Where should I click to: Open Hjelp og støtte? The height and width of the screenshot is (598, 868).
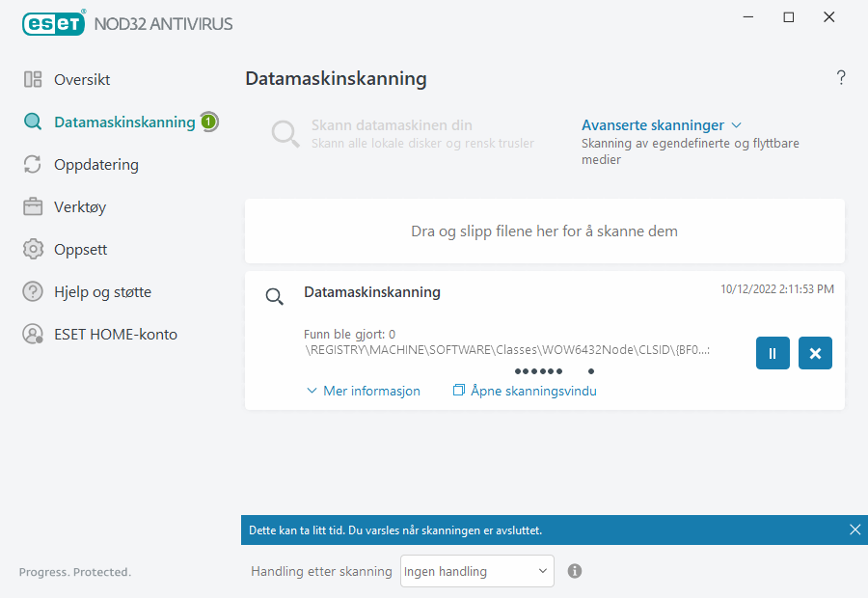(x=102, y=291)
